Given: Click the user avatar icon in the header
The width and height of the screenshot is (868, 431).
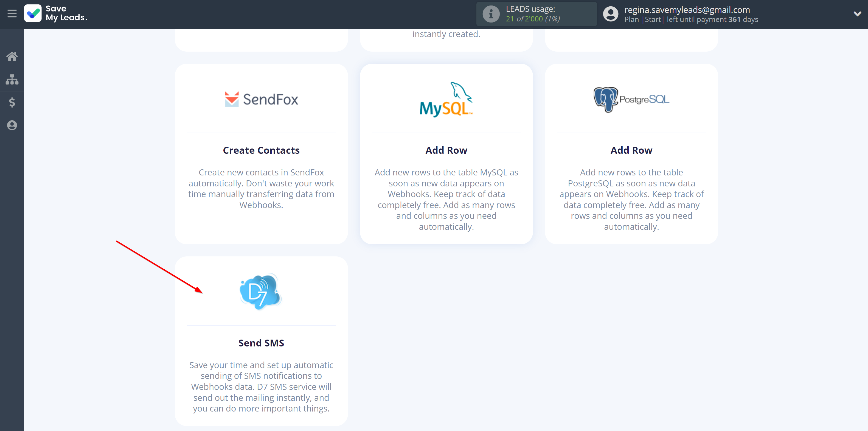Looking at the screenshot, I should point(611,14).
